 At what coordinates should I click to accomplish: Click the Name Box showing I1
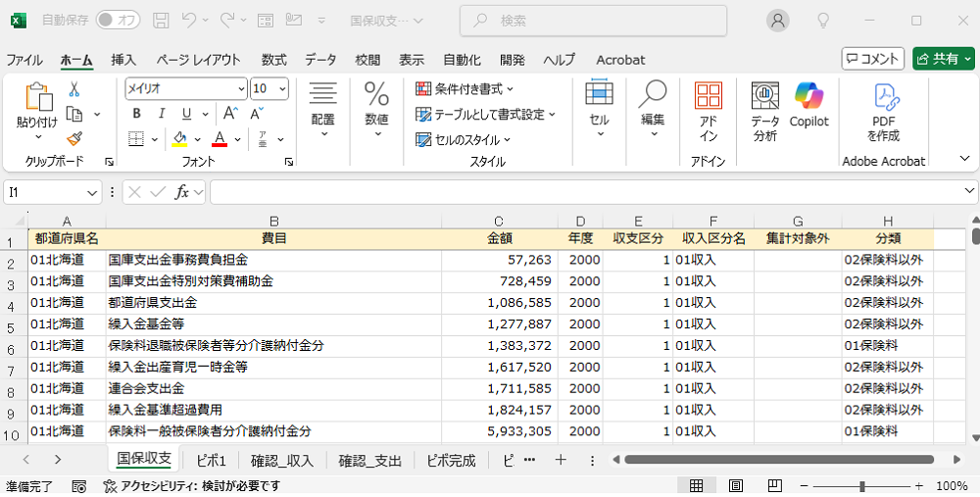(53, 192)
